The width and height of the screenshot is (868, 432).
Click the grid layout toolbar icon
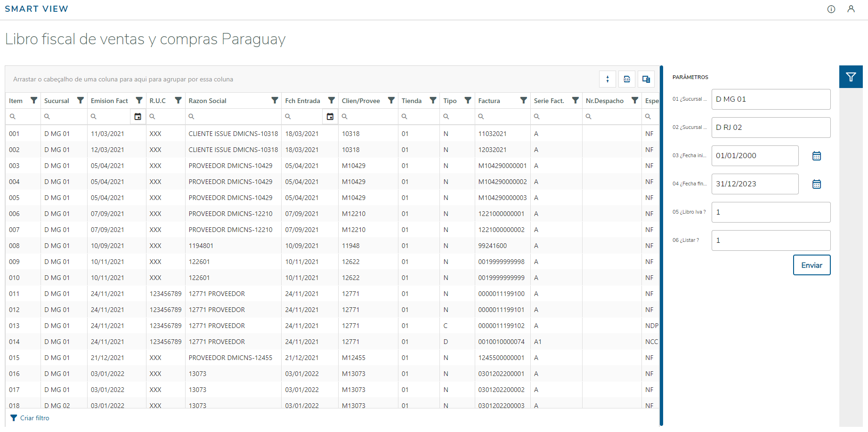[646, 79]
